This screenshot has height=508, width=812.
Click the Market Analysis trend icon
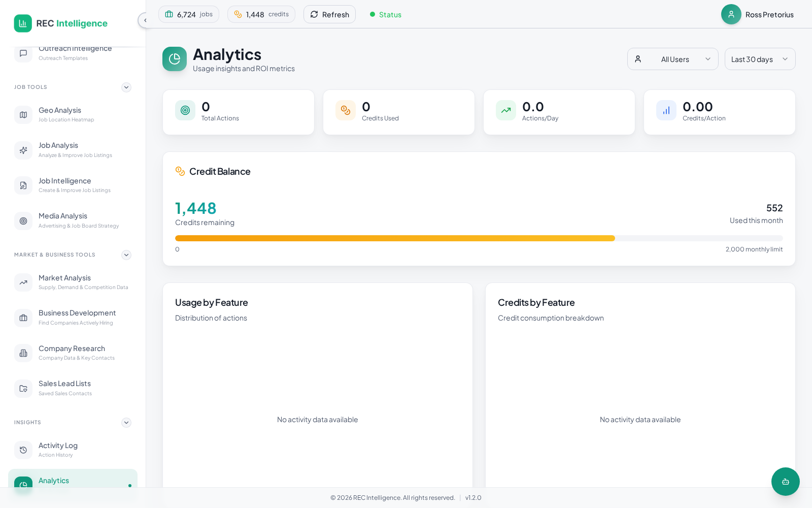click(x=23, y=282)
